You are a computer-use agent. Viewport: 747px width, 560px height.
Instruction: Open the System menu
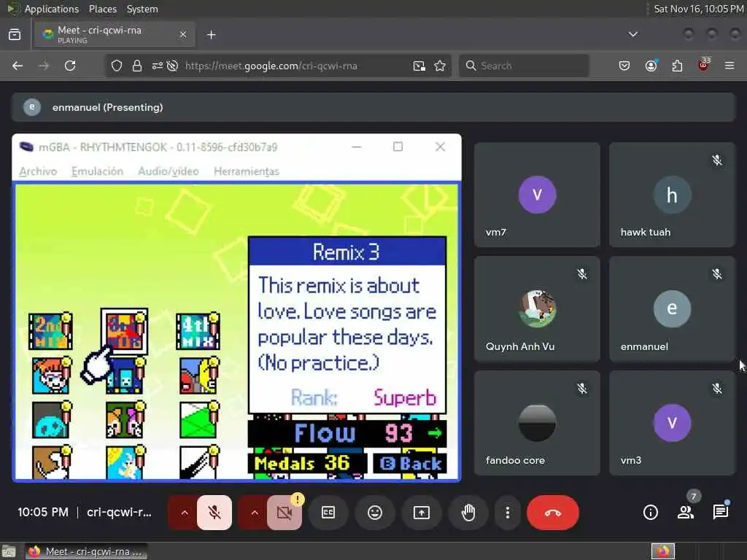click(142, 9)
